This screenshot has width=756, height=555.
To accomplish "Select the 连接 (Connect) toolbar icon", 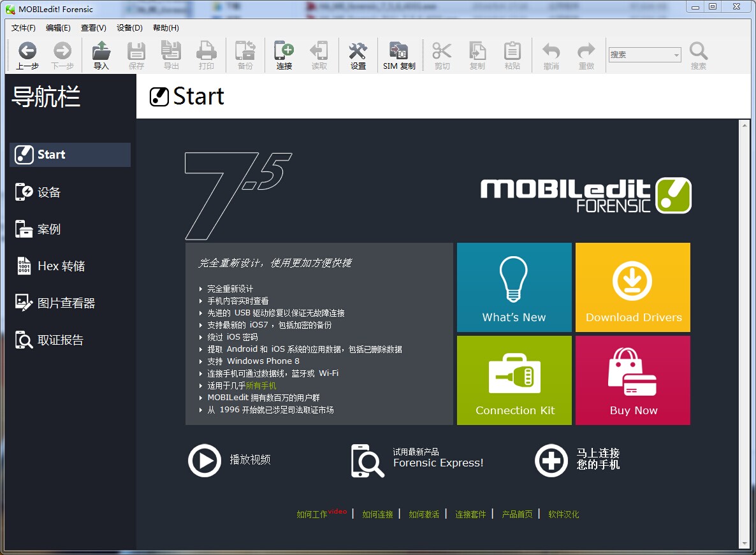I will click(284, 54).
